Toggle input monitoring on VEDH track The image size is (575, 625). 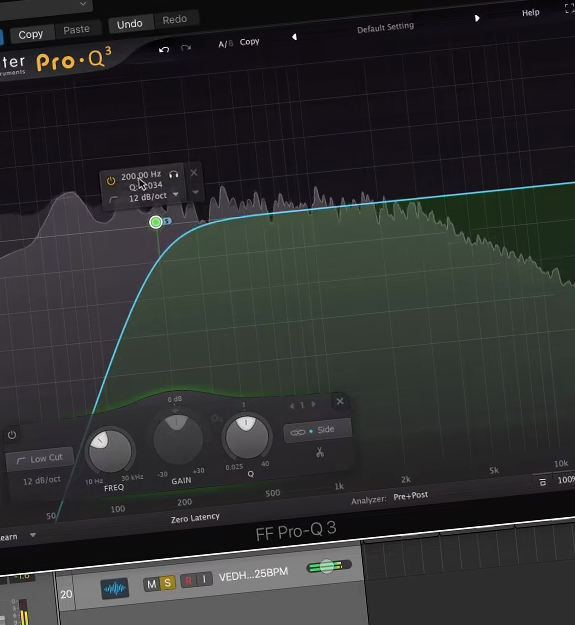204,579
